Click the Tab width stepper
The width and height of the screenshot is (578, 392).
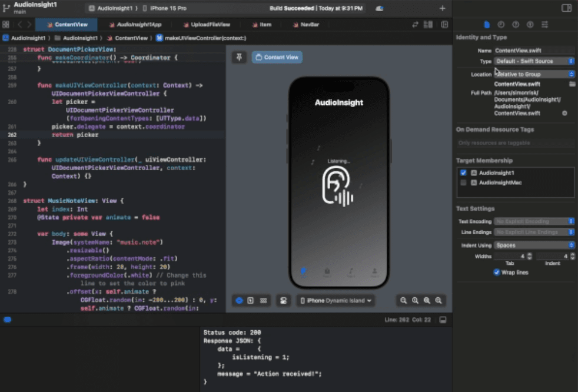[x=529, y=256]
